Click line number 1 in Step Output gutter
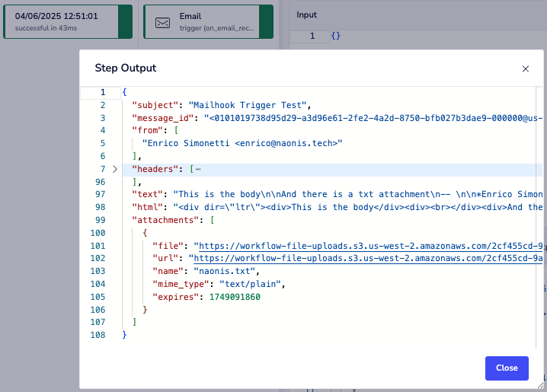547x392 pixels. (x=103, y=92)
